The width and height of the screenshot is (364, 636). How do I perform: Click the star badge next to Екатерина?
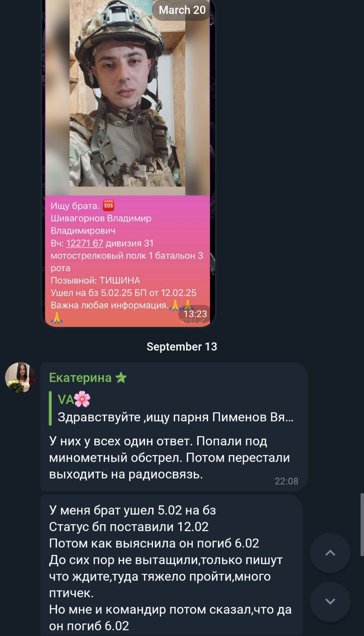121,378
